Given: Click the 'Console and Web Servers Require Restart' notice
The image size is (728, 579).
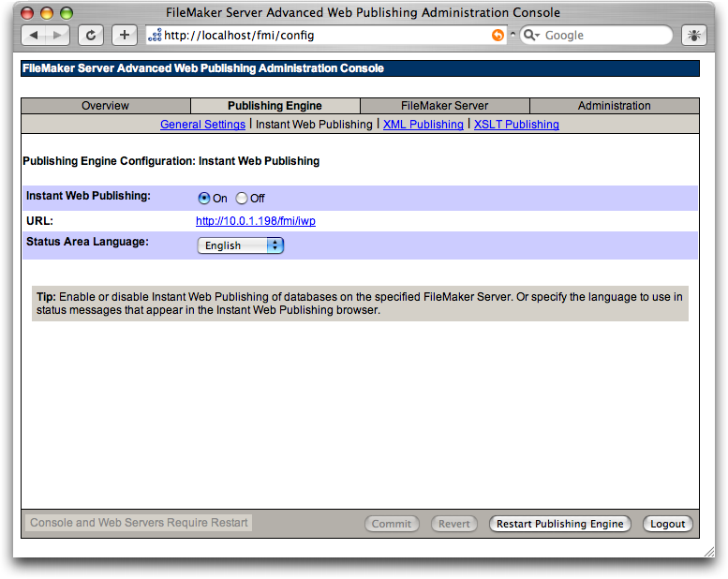Looking at the screenshot, I should (x=139, y=523).
